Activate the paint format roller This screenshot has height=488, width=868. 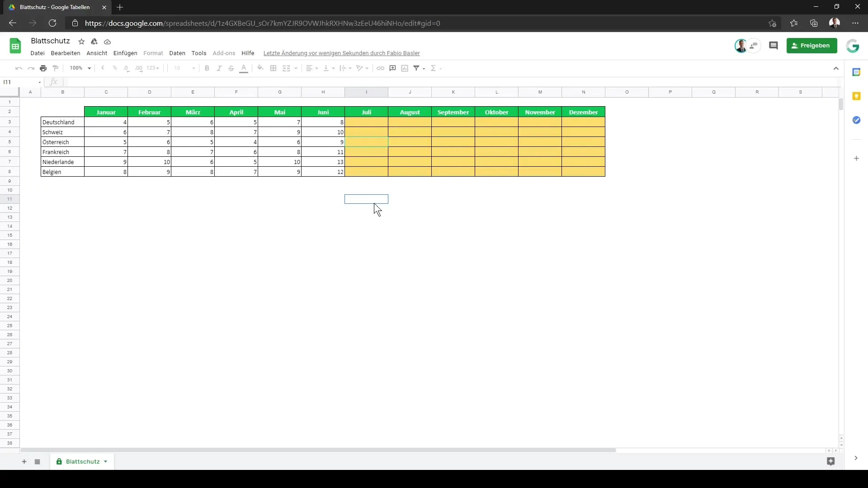(56, 68)
